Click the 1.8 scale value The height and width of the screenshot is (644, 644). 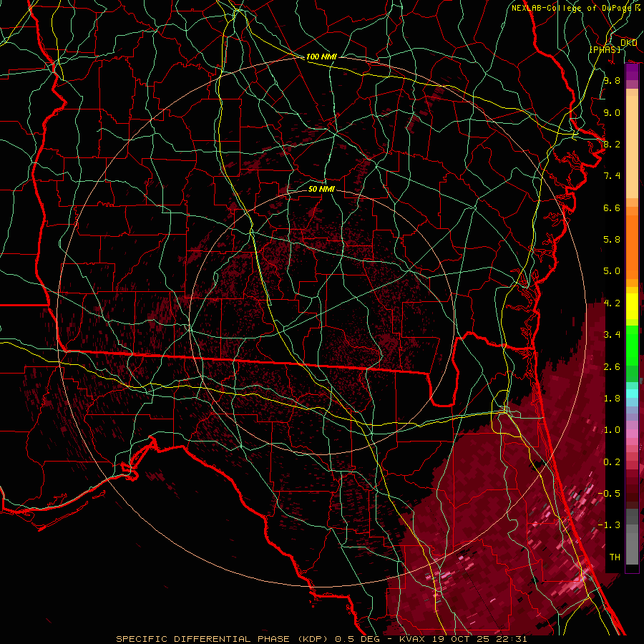click(612, 399)
